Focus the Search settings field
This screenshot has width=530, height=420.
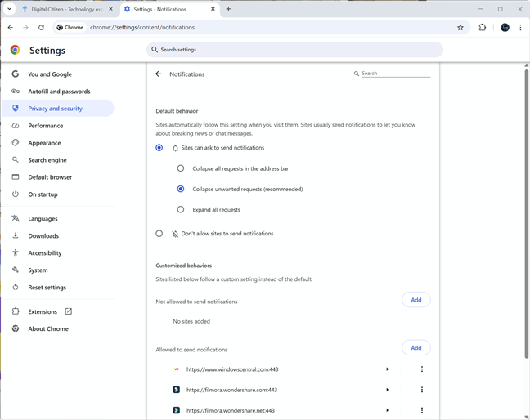294,50
